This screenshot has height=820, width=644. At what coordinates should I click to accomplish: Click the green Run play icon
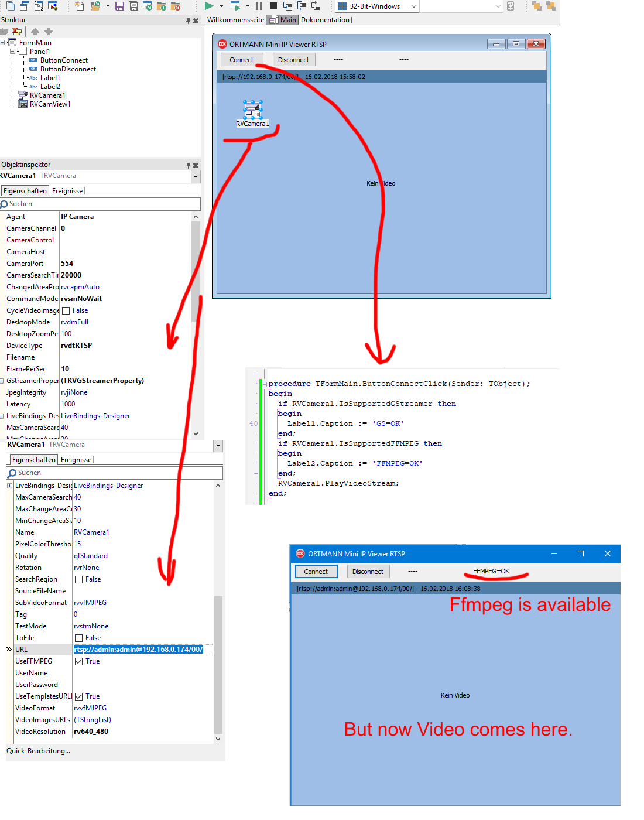pyautogui.click(x=209, y=6)
